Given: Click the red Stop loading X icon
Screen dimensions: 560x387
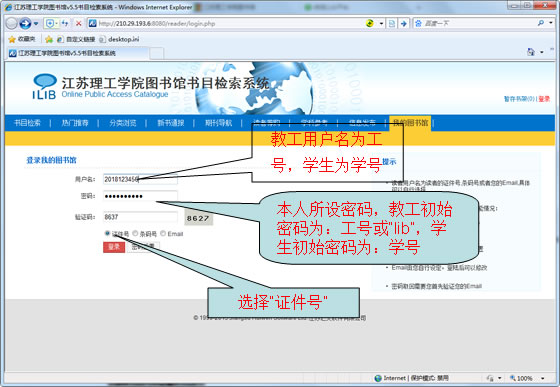Looking at the screenshot, I should coord(79,24).
